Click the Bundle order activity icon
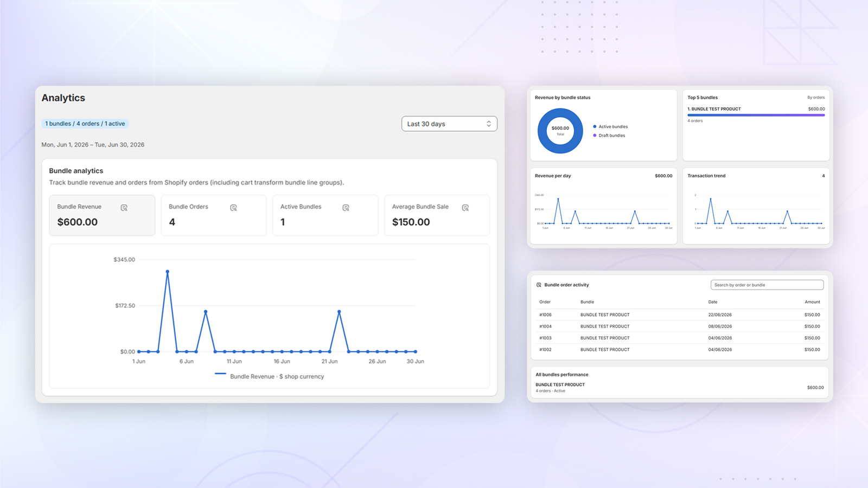The width and height of the screenshot is (868, 488). tap(539, 285)
